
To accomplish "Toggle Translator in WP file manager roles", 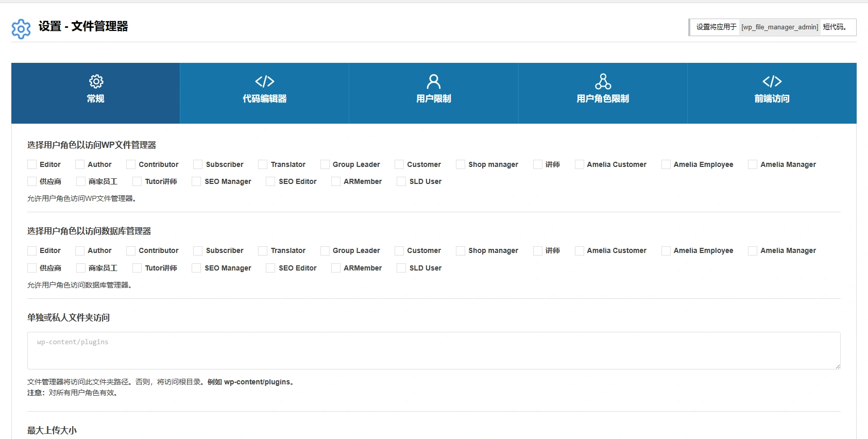I will click(x=263, y=164).
